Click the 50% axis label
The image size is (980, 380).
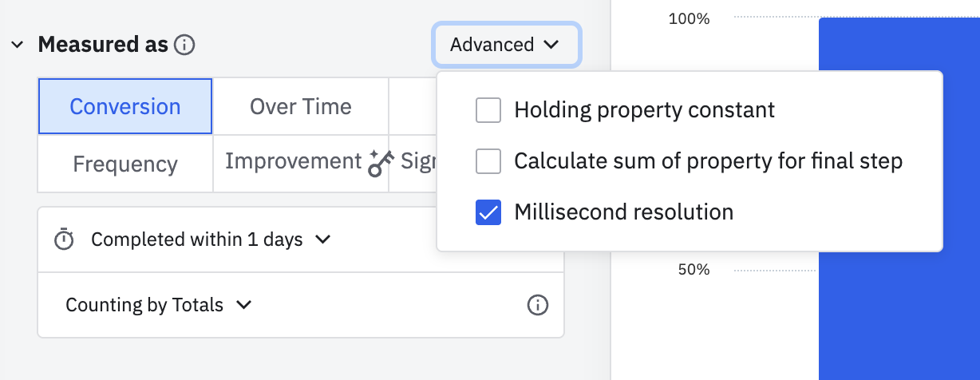[693, 270]
